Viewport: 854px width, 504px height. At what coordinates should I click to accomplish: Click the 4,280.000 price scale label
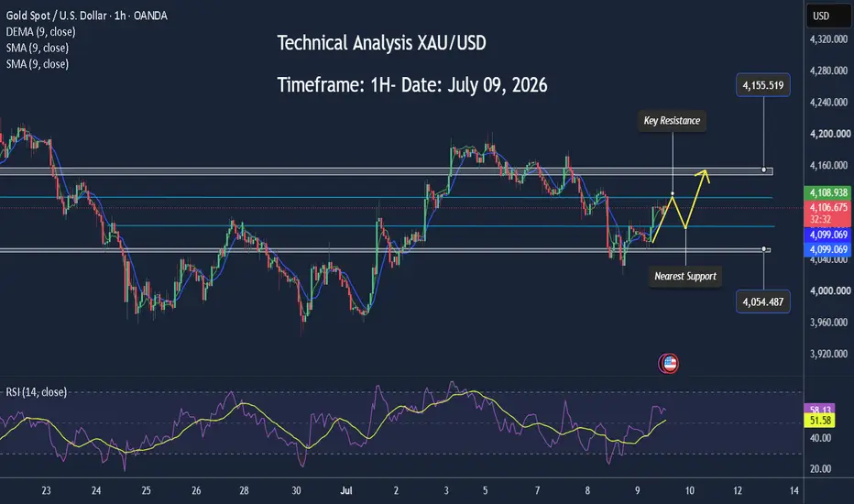pyautogui.click(x=828, y=71)
